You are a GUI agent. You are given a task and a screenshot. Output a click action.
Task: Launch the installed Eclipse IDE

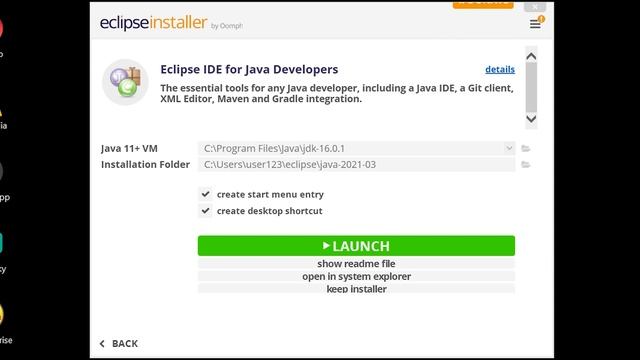click(x=356, y=246)
